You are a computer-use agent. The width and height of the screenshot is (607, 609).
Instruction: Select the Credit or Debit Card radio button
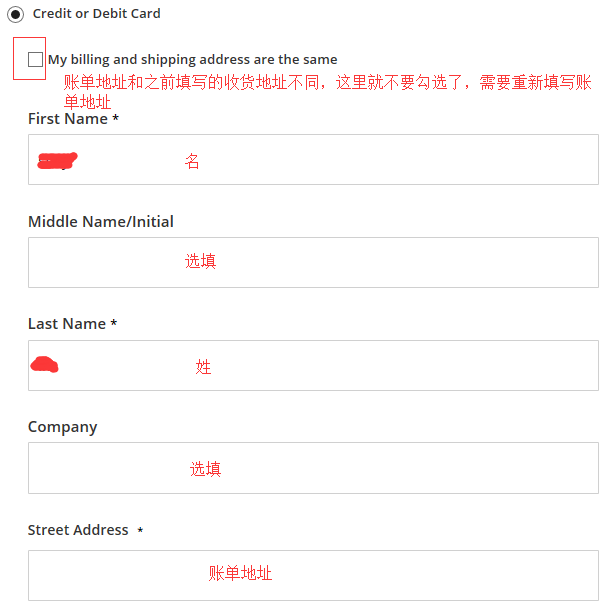click(15, 14)
